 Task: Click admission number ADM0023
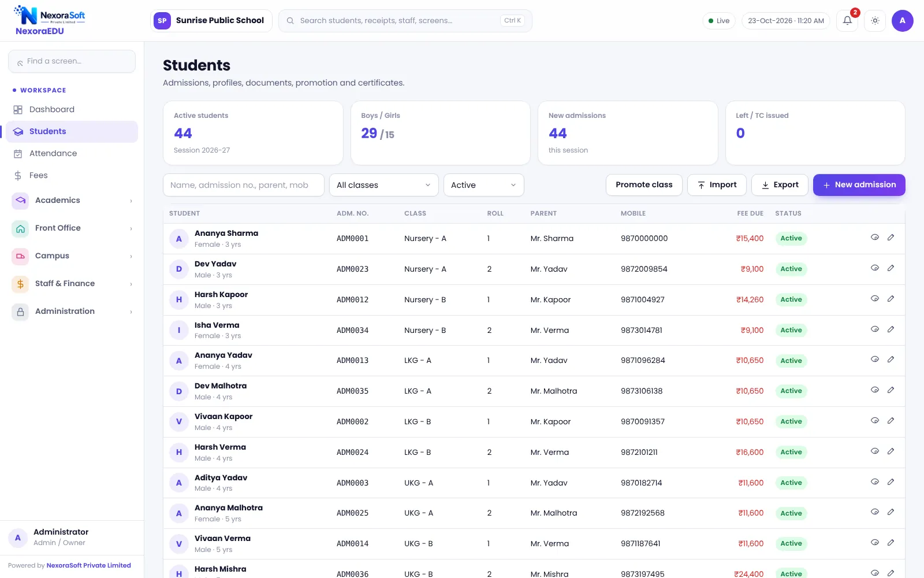tap(352, 269)
